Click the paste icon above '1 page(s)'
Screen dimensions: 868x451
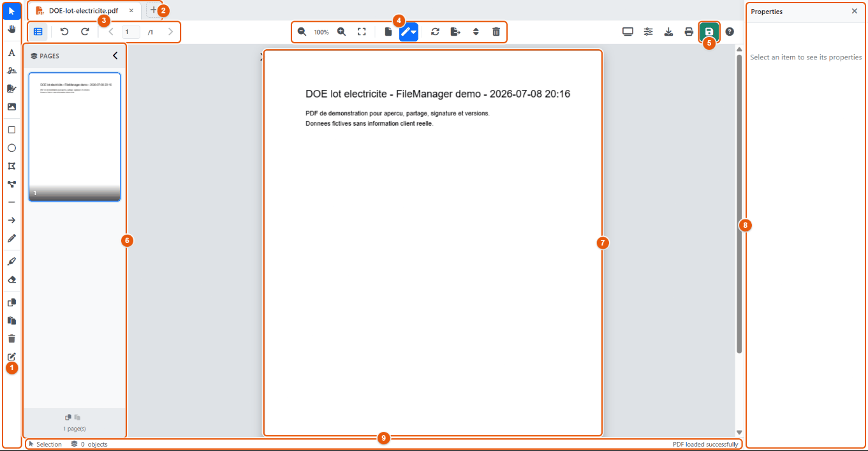[77, 417]
